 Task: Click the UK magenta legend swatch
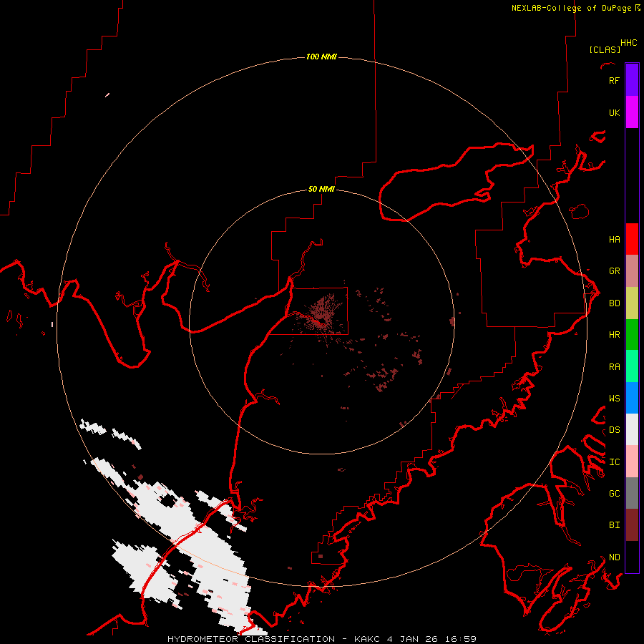click(x=632, y=112)
